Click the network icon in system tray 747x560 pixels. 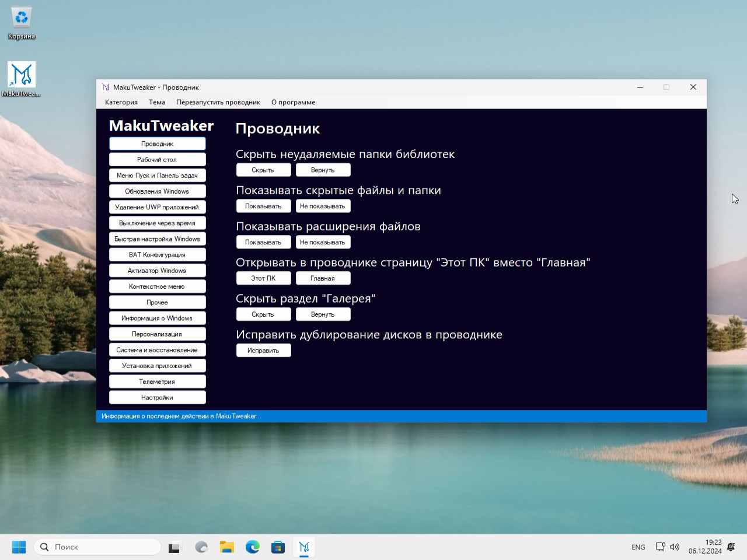(x=660, y=547)
